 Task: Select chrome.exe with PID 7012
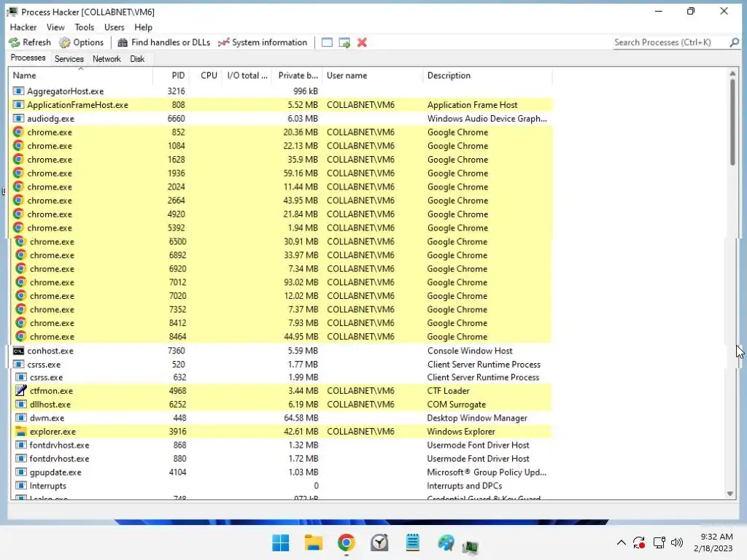point(281,282)
